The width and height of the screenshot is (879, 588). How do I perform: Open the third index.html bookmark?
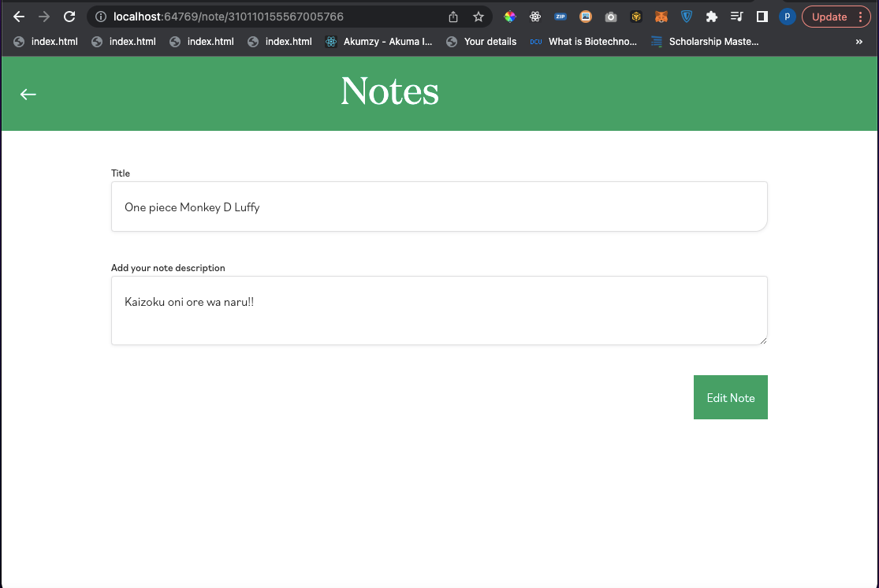(202, 42)
